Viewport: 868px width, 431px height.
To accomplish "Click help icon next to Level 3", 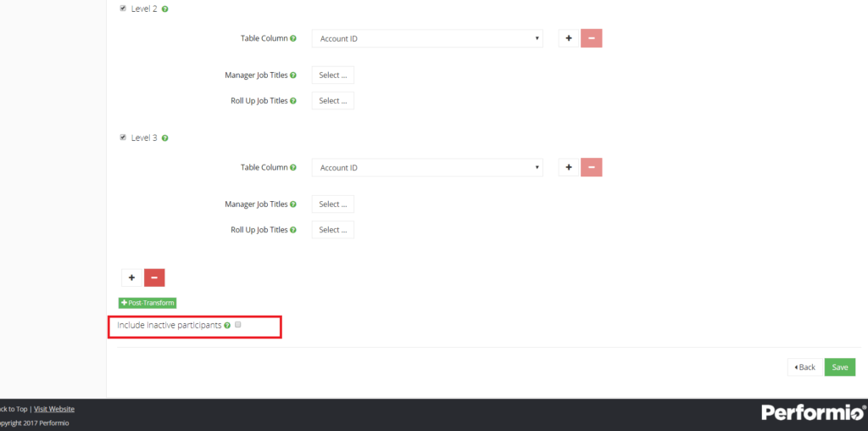I will [165, 138].
